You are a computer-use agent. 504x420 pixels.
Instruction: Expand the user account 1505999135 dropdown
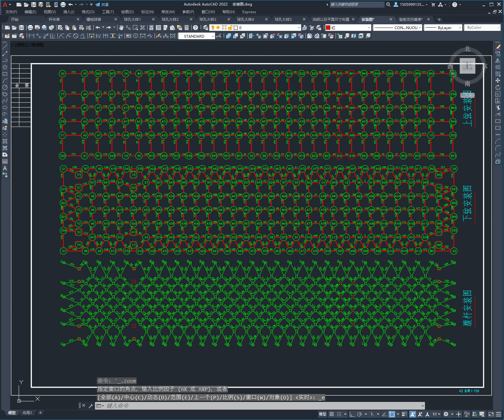pyautogui.click(x=414, y=4)
